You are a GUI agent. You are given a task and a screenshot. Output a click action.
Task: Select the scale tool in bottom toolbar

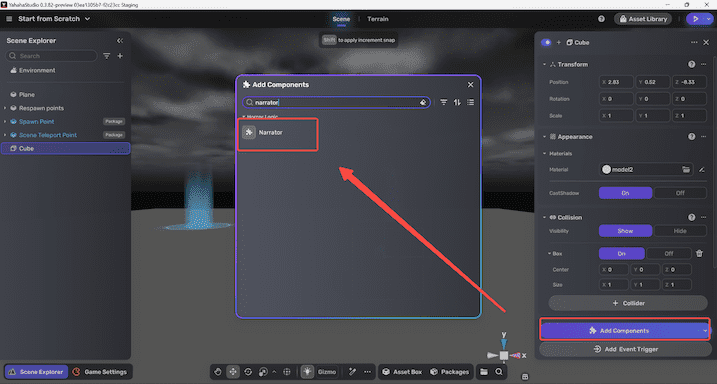tap(263, 372)
